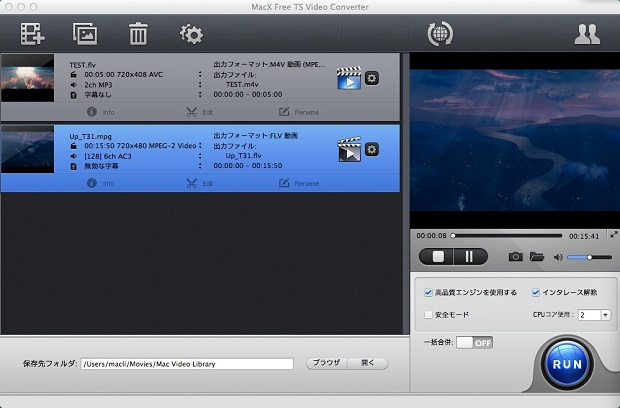The width and height of the screenshot is (620, 408).
Task: Expand 6ch AC3 audio track selector
Action: 200,156
